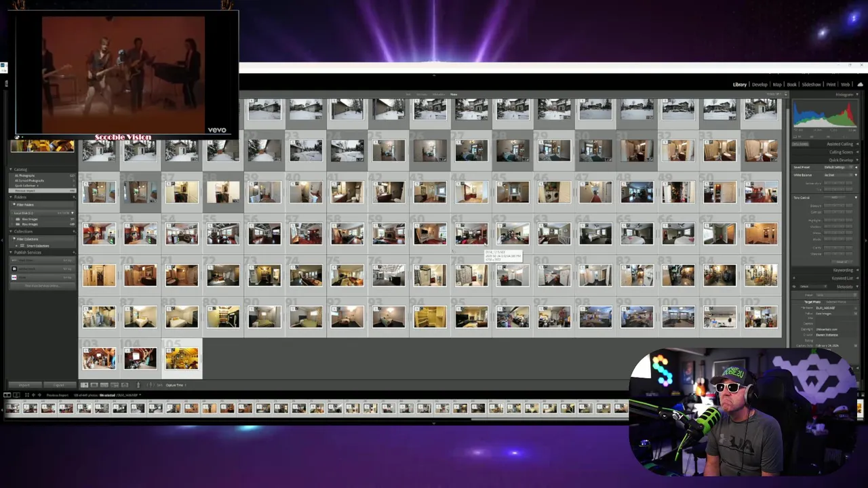
Task: Collapse the Histogram panel
Action: [856, 95]
